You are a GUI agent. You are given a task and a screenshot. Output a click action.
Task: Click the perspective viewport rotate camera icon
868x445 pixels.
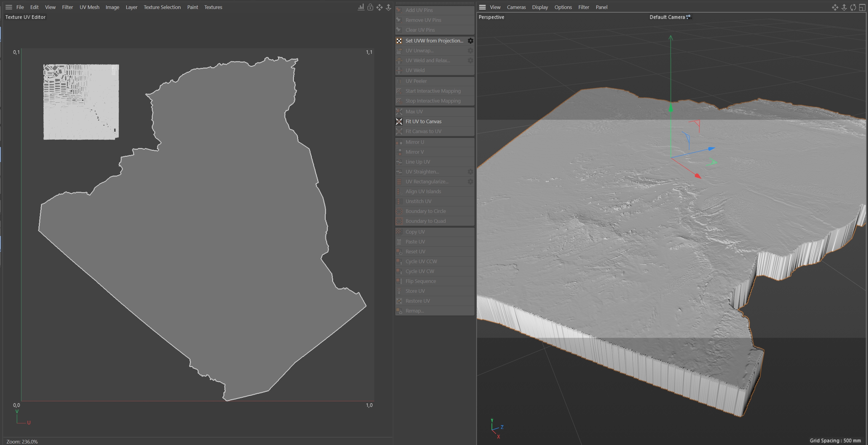coord(853,7)
